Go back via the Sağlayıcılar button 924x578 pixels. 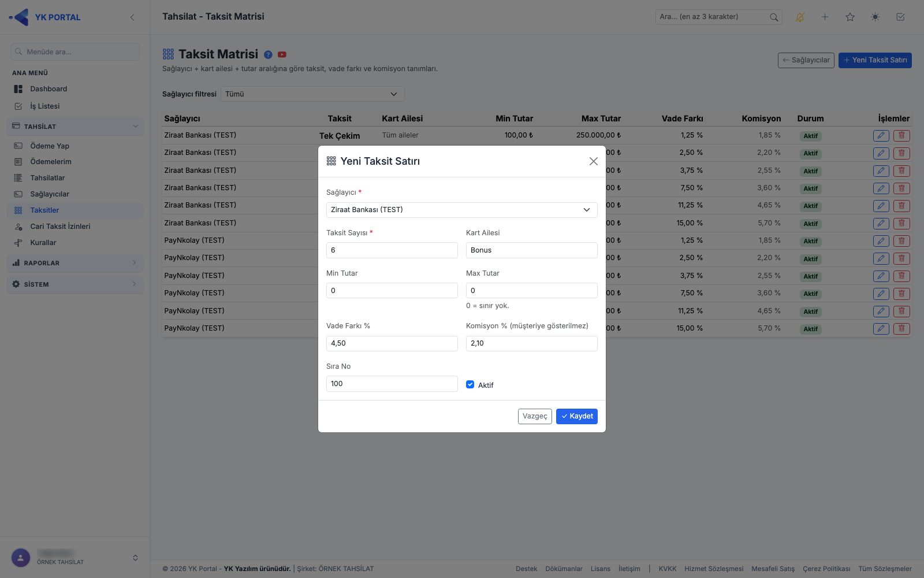(x=806, y=60)
